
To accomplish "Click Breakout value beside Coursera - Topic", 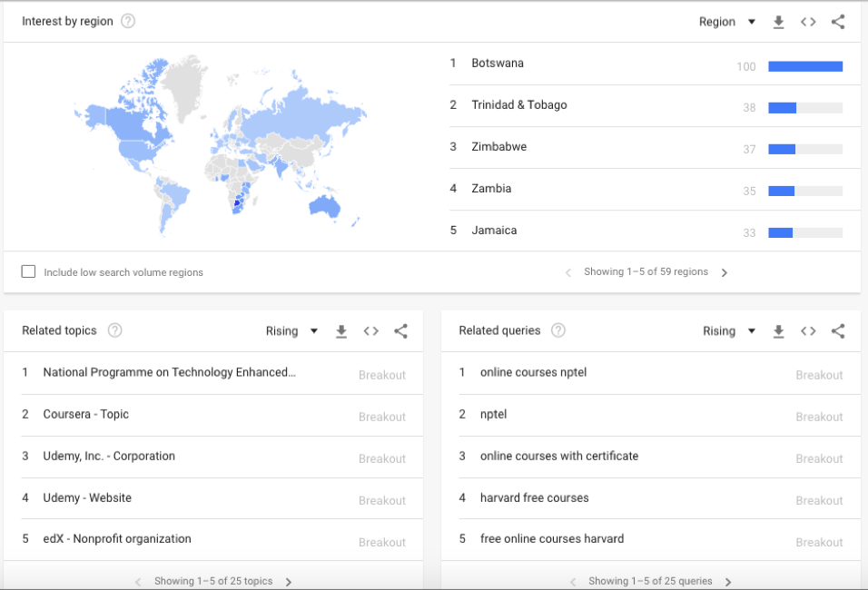I will 382,418.
